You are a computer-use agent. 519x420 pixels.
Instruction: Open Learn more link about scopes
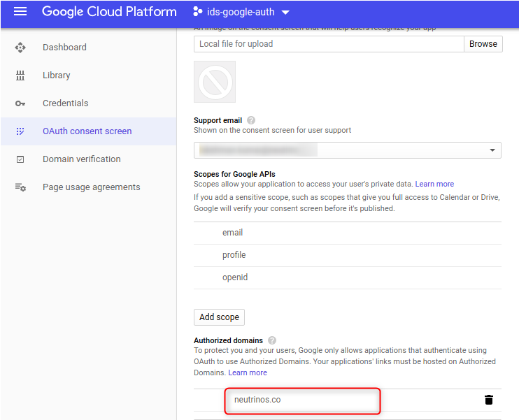(434, 184)
